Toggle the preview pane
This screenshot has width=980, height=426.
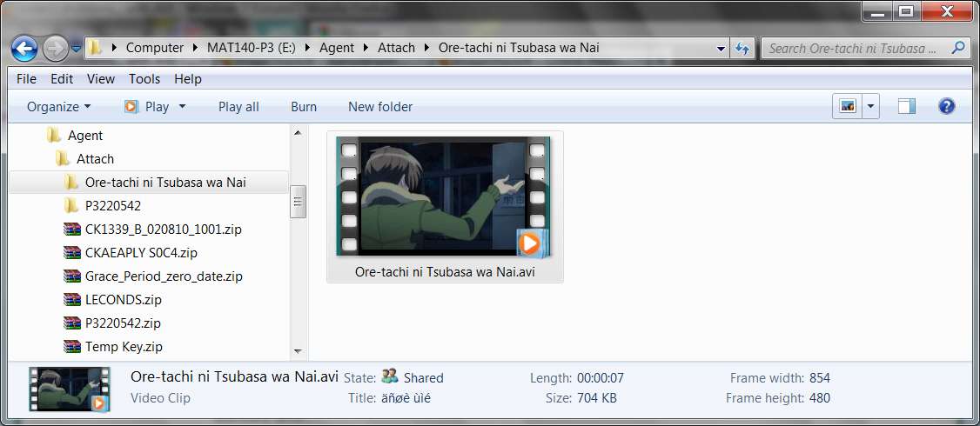click(907, 107)
